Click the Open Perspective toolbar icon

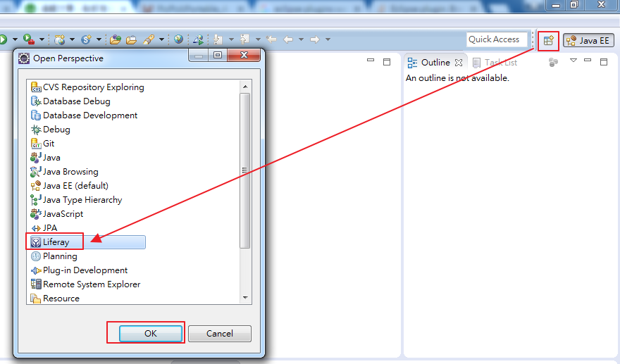(548, 40)
